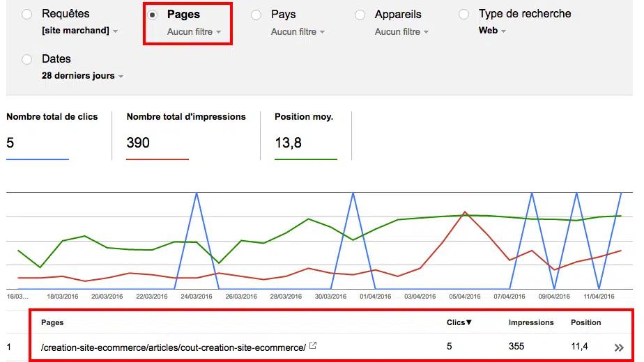Click the double chevron at row end
The width and height of the screenshot is (644, 362).
(618, 347)
